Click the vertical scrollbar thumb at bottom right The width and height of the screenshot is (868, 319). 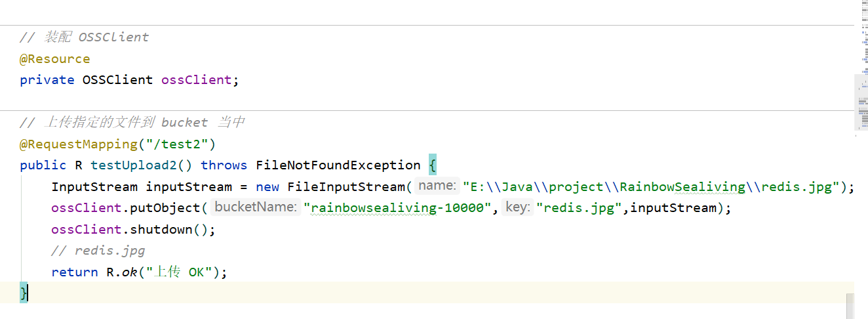click(850, 307)
